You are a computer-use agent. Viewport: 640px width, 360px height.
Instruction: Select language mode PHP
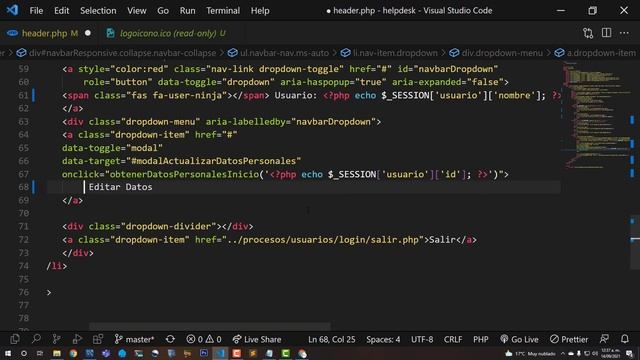480,339
